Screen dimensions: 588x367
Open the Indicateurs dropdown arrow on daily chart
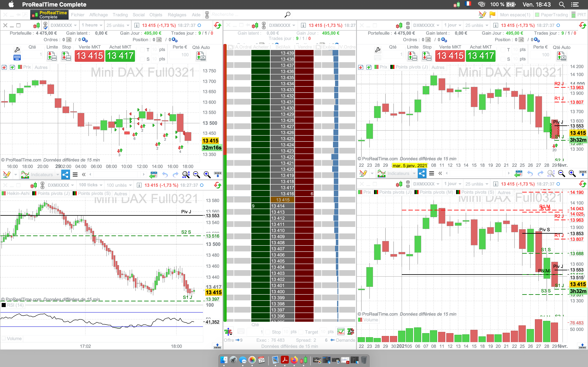(414, 173)
